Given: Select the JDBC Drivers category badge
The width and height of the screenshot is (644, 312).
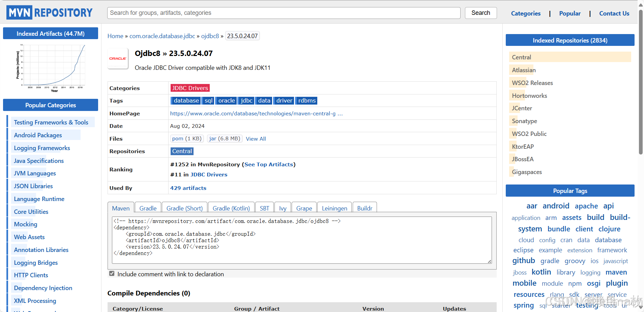Looking at the screenshot, I should 190,88.
